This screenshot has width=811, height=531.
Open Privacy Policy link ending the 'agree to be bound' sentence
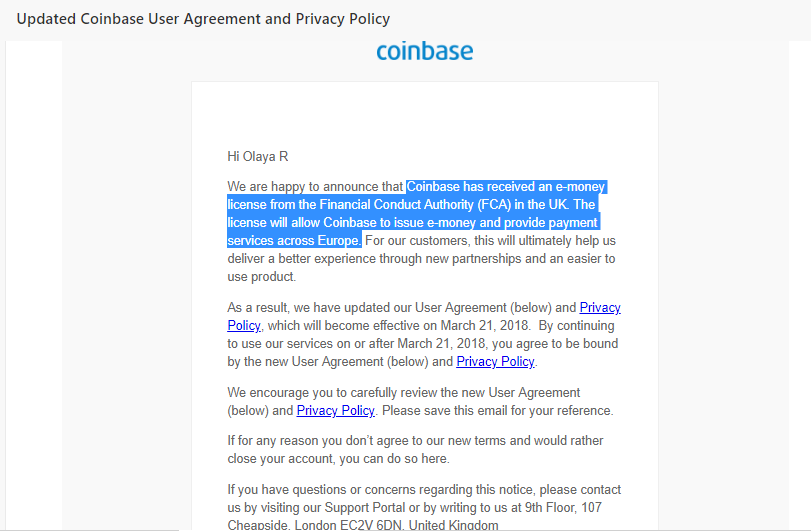click(495, 361)
